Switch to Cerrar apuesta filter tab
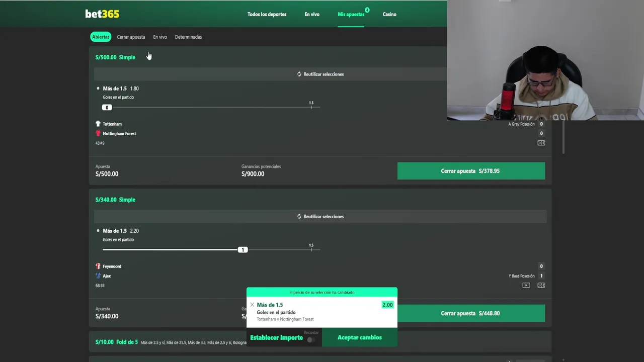 pyautogui.click(x=131, y=37)
